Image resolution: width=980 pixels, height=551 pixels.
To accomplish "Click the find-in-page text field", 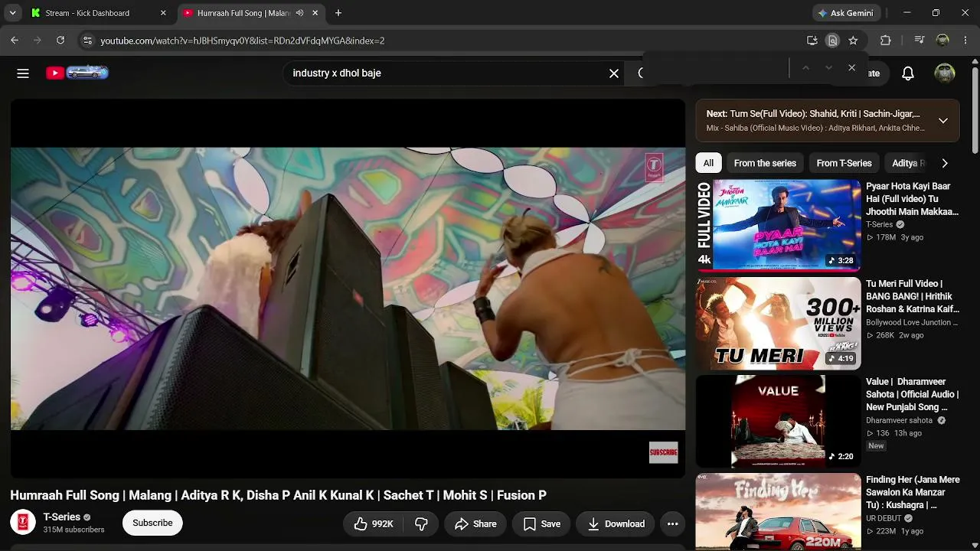I will [717, 68].
